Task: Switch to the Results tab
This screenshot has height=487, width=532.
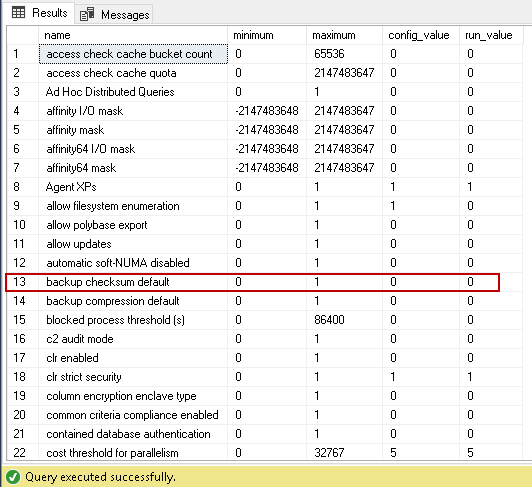Action: tap(39, 13)
